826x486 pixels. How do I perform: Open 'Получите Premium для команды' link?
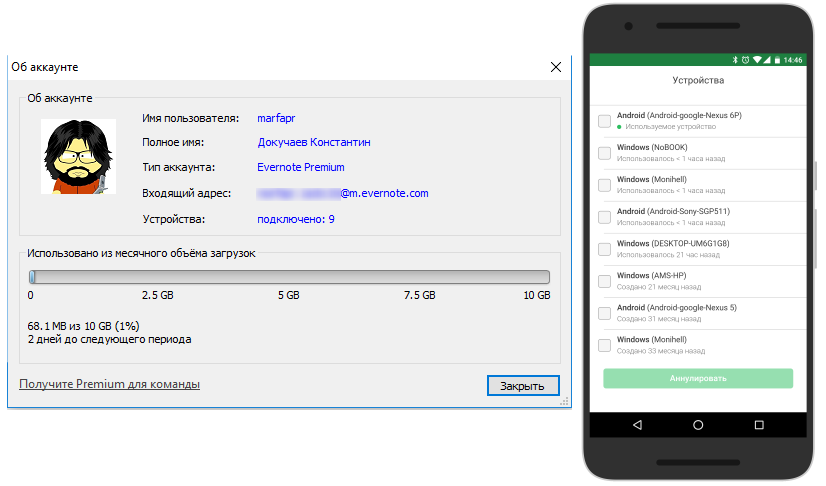pos(110,384)
